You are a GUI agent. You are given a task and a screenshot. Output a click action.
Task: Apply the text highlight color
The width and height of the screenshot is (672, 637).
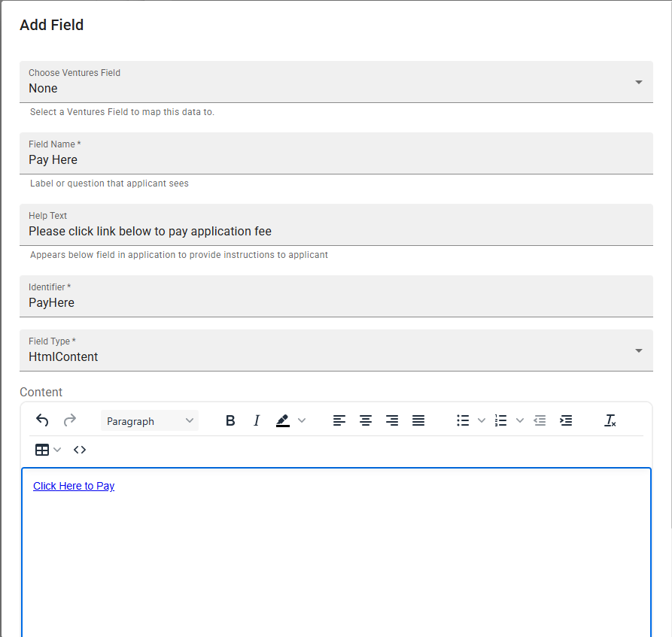click(283, 420)
